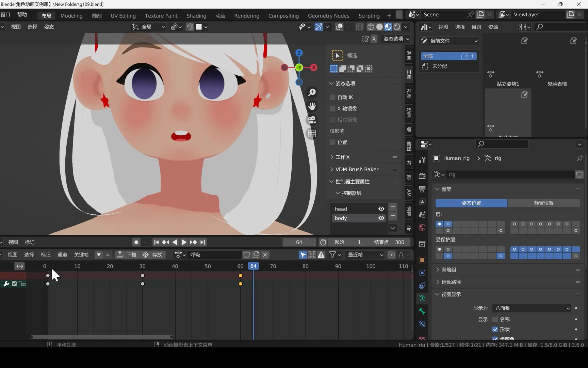Screen dimensions: 588x368
Task: Open the World properties globe icon
Action: click(x=422, y=227)
